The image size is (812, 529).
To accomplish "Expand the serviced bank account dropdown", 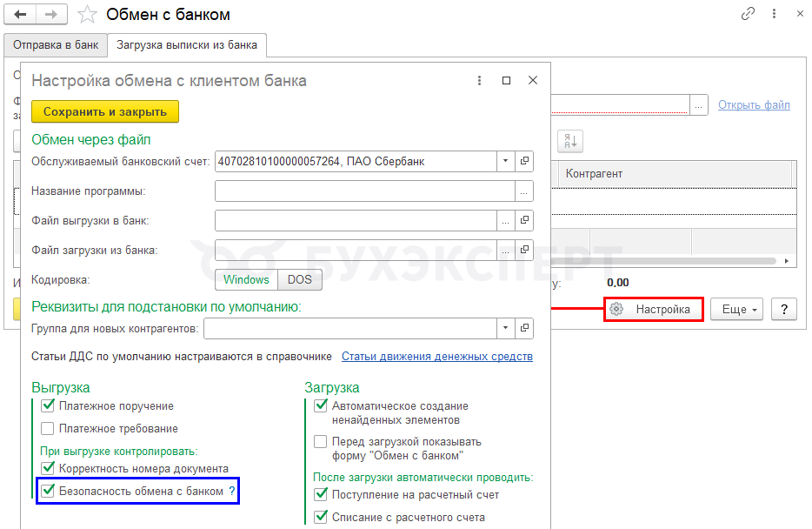I will [x=506, y=162].
